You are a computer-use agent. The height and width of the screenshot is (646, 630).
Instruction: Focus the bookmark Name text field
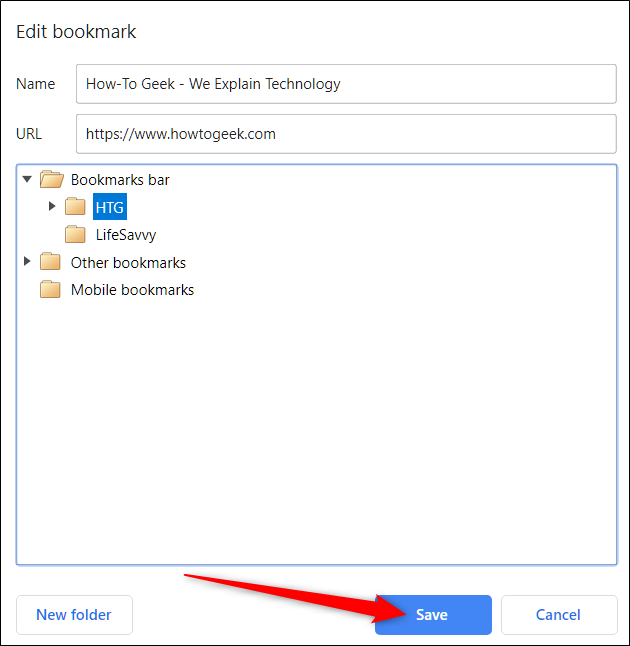(x=345, y=84)
